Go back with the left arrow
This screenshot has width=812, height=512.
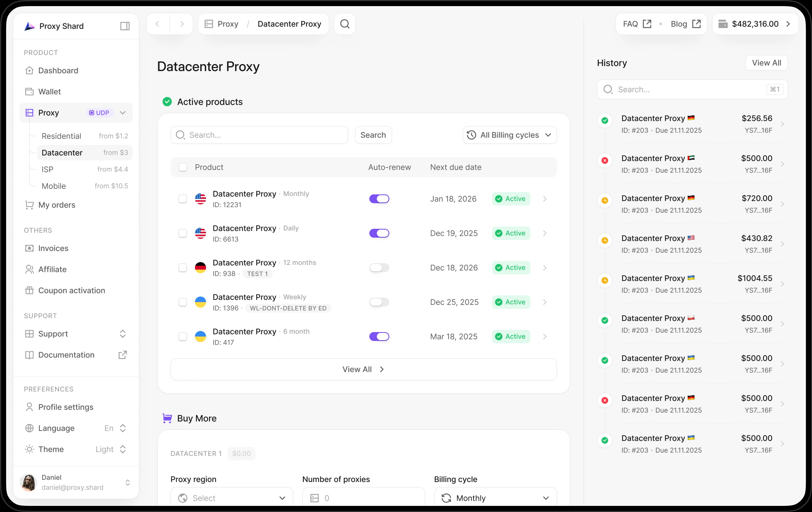tap(158, 24)
